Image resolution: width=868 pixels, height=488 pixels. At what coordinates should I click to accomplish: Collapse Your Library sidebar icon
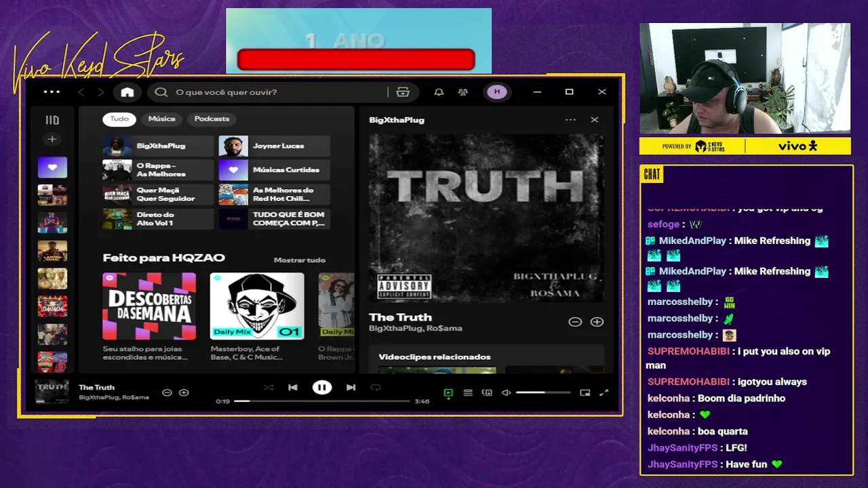(x=52, y=120)
